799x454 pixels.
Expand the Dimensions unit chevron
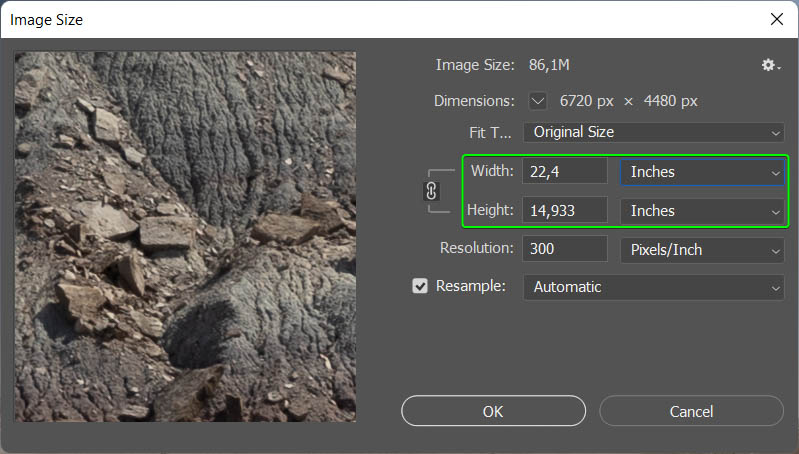coord(538,101)
